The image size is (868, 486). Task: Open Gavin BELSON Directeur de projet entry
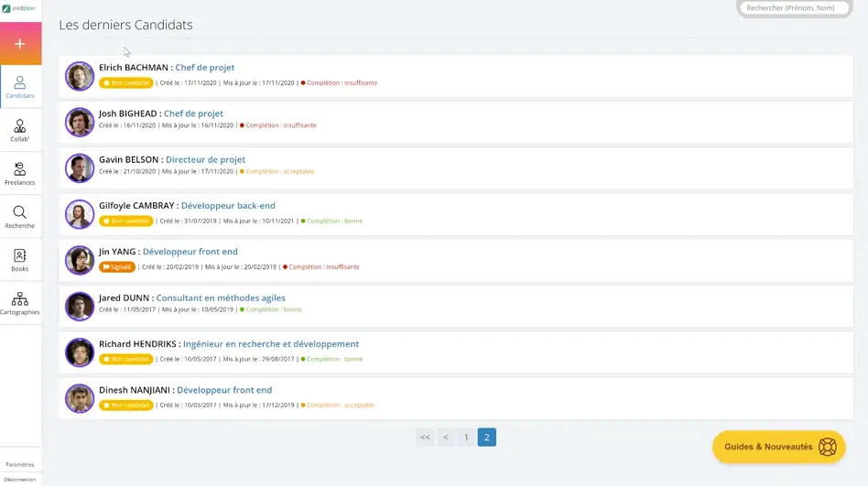point(172,159)
